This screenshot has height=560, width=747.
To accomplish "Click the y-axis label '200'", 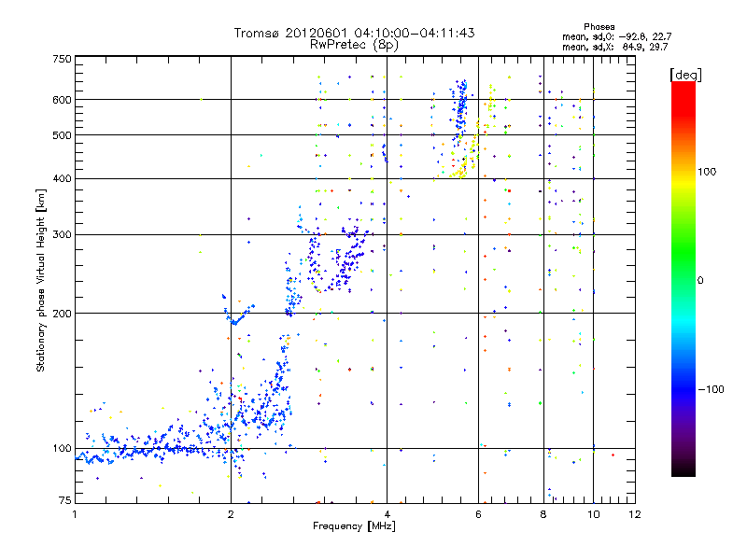I will coord(62,314).
